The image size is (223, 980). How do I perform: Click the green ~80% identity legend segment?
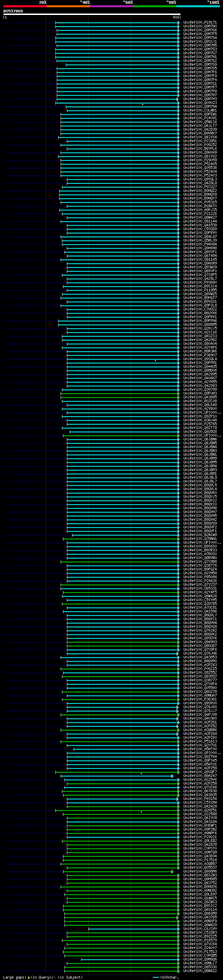pos(155,6)
